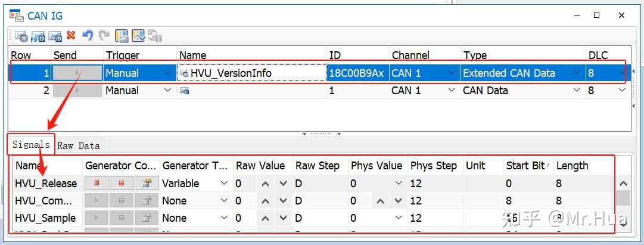Click the ID field 18C00B9Ax

(x=357, y=73)
